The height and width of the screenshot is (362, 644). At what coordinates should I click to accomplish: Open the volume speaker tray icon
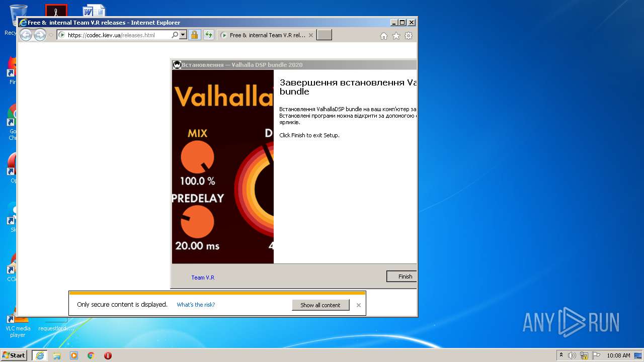[x=572, y=355]
